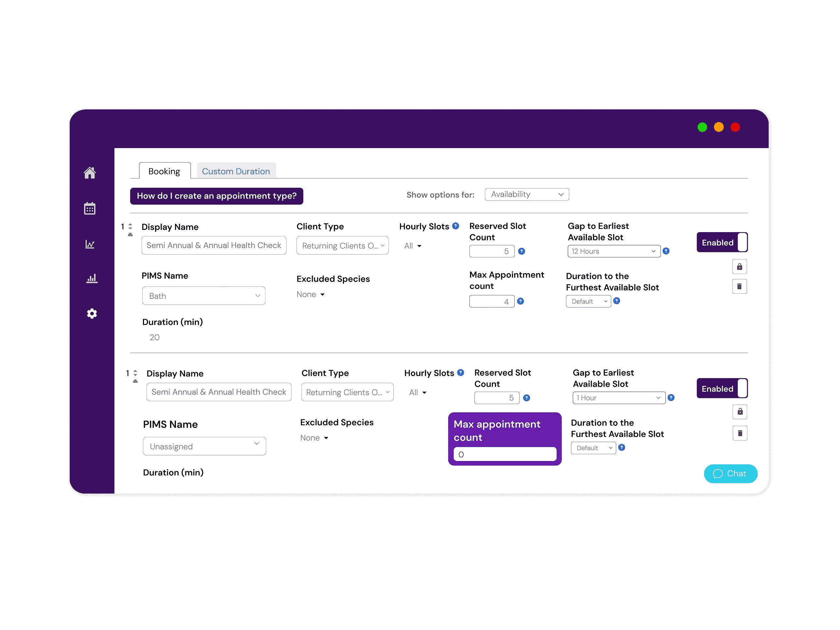Open the Unassigned PIMS Name dropdown
This screenshot has height=630, width=840.
click(204, 446)
